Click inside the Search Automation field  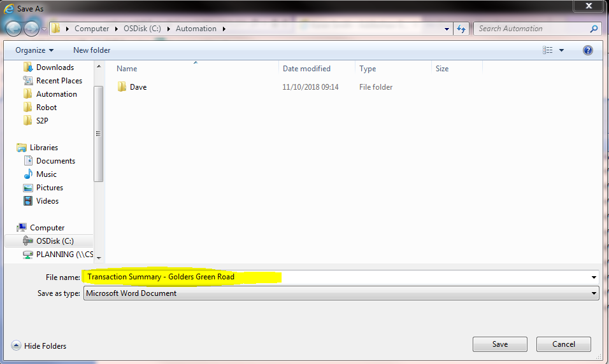(531, 29)
